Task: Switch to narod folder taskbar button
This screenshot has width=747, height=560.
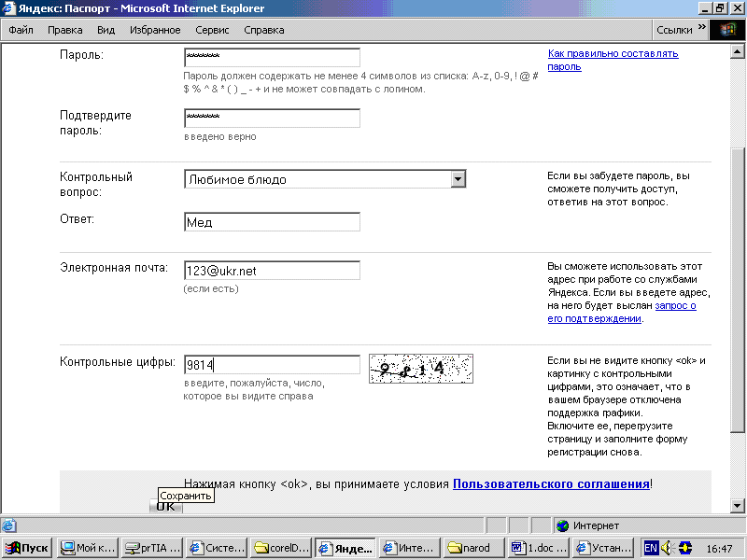Action: 474,548
